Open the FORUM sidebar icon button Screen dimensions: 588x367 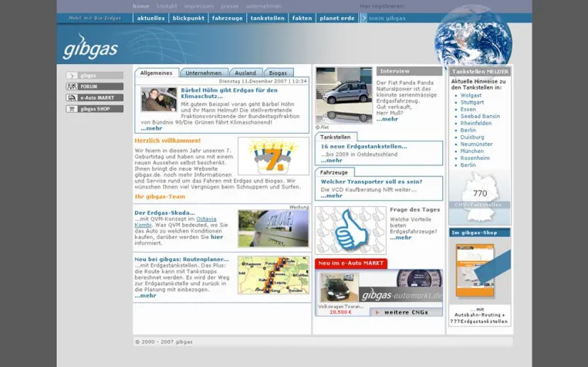(72, 87)
